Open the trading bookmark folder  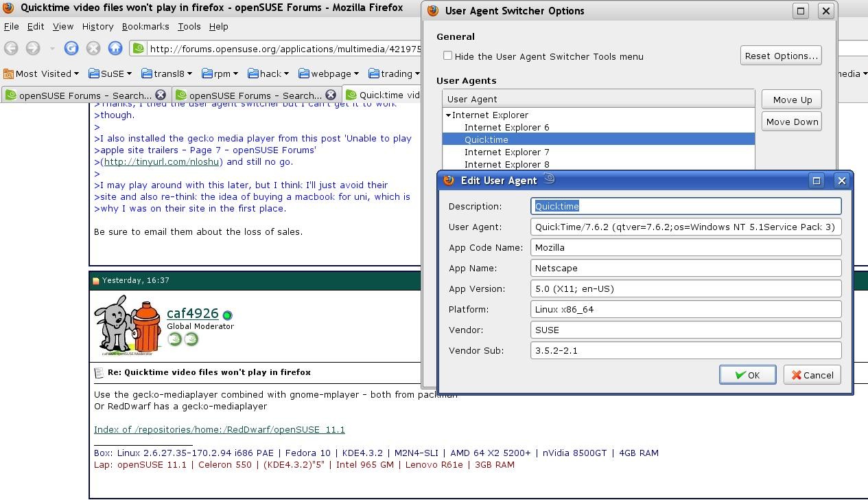tap(395, 73)
